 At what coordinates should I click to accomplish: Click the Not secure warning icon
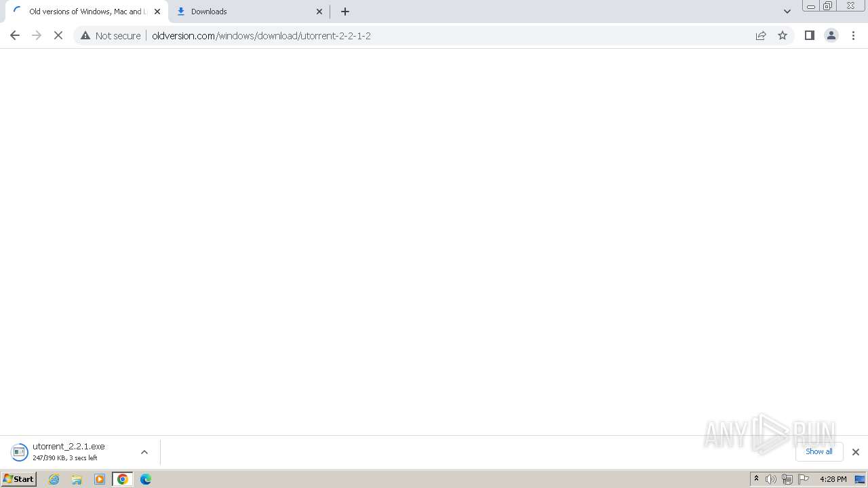click(85, 35)
